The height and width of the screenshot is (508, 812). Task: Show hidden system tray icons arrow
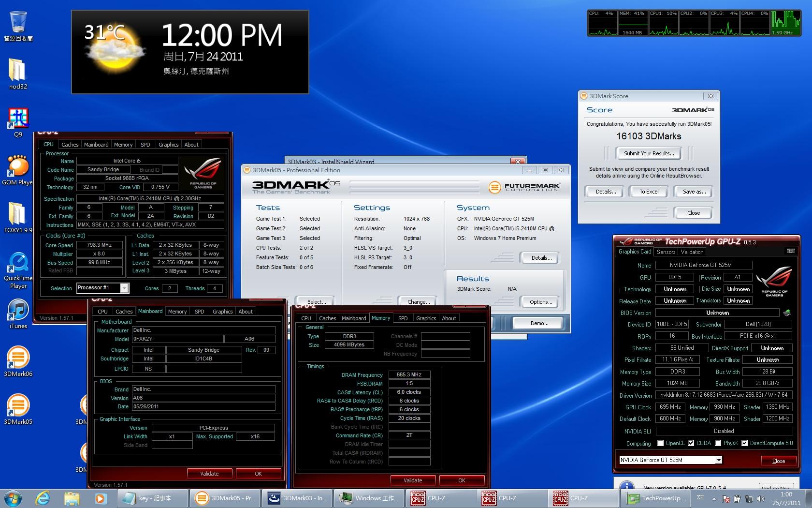(x=714, y=498)
